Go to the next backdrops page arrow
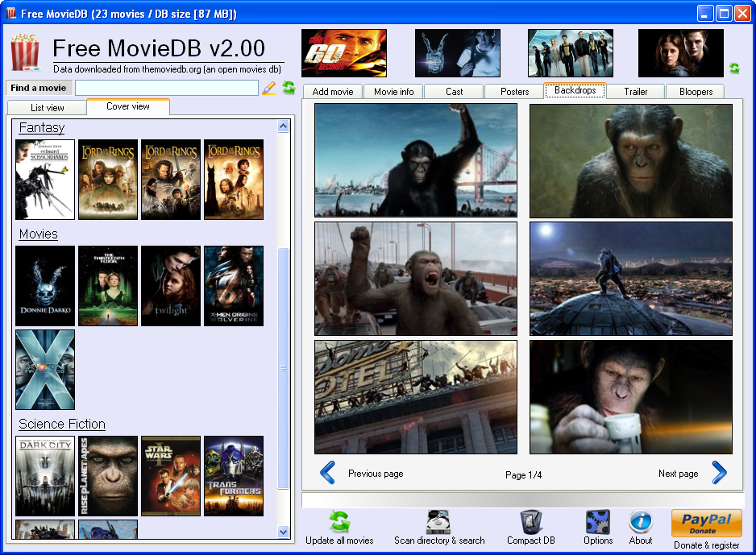 pos(719,473)
